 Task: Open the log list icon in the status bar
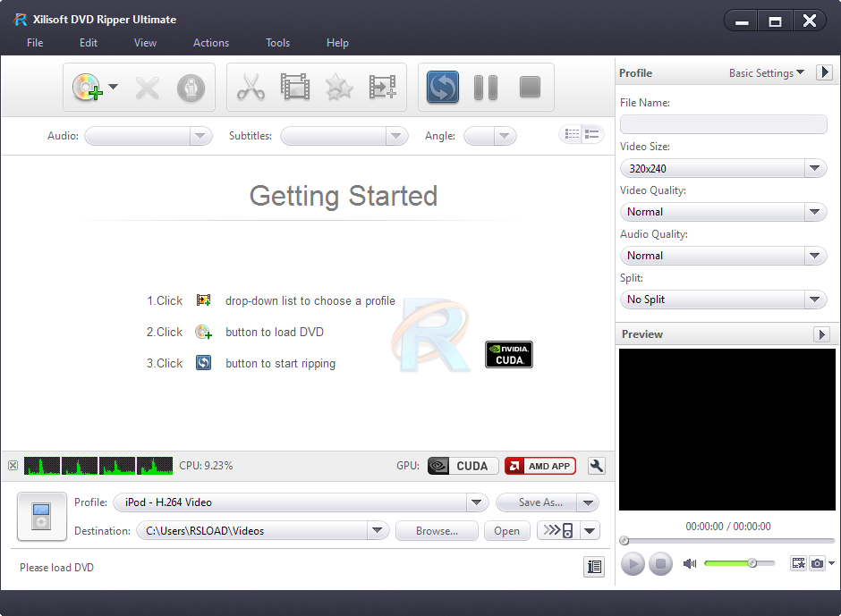tap(594, 567)
